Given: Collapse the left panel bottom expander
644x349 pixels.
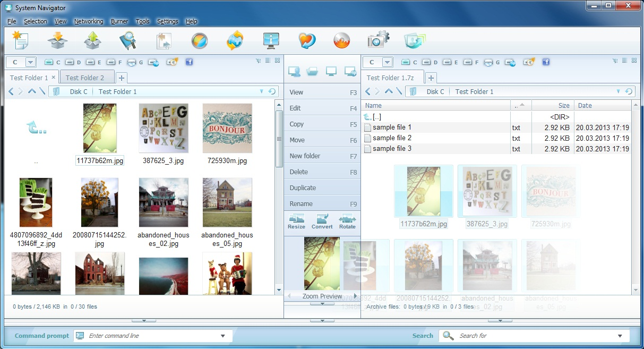Looking at the screenshot, I should click(x=143, y=320).
